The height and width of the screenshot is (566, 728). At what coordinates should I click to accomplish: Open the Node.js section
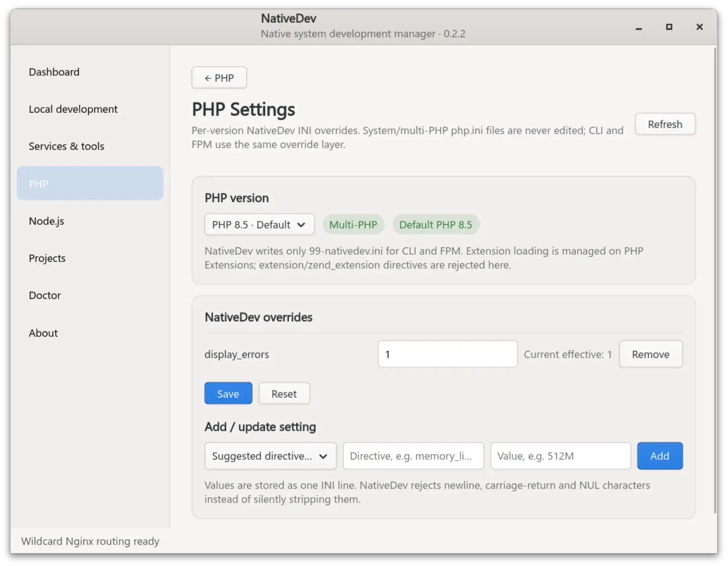coord(90,221)
